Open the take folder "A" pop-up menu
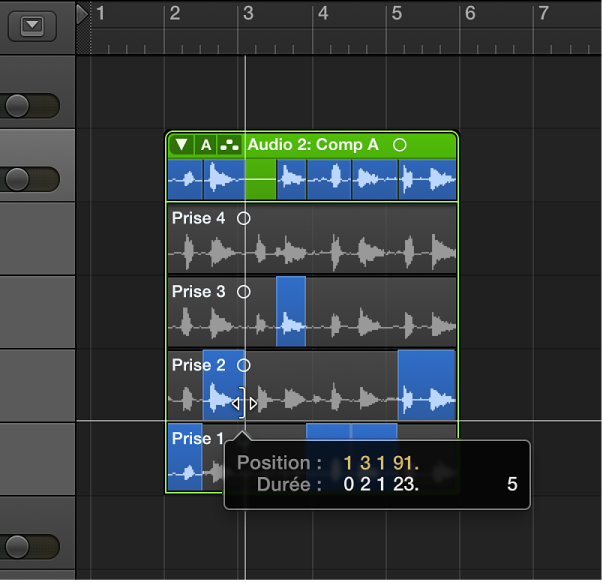 tap(205, 145)
